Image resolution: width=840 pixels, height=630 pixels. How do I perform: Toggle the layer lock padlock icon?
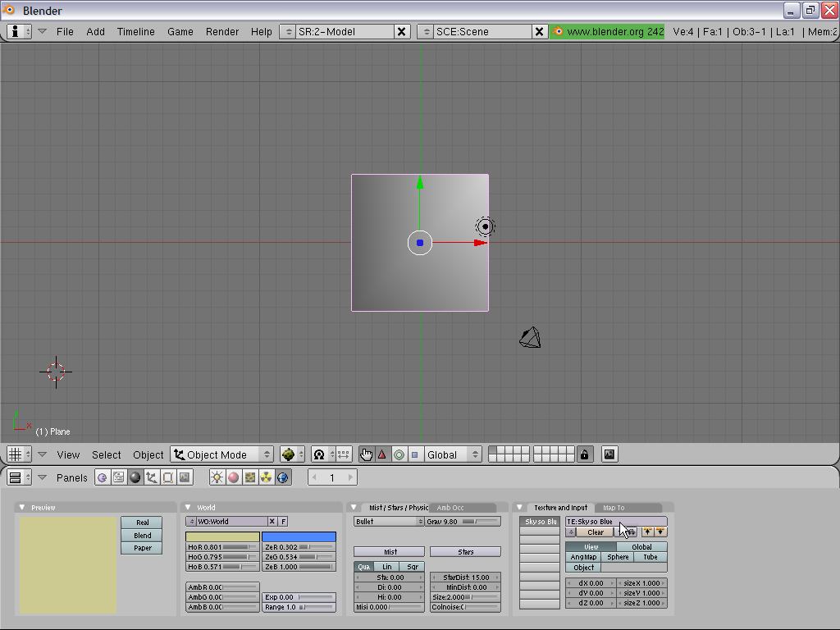pyautogui.click(x=584, y=454)
